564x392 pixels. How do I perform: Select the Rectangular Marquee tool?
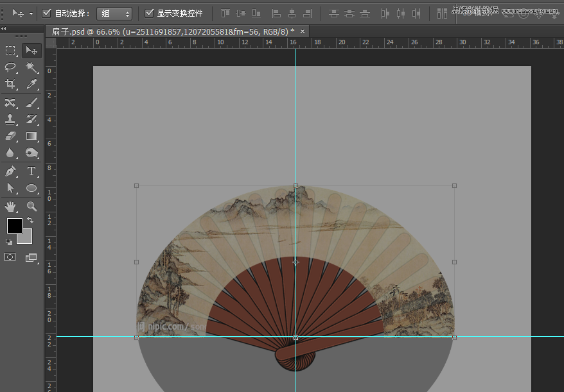11,51
